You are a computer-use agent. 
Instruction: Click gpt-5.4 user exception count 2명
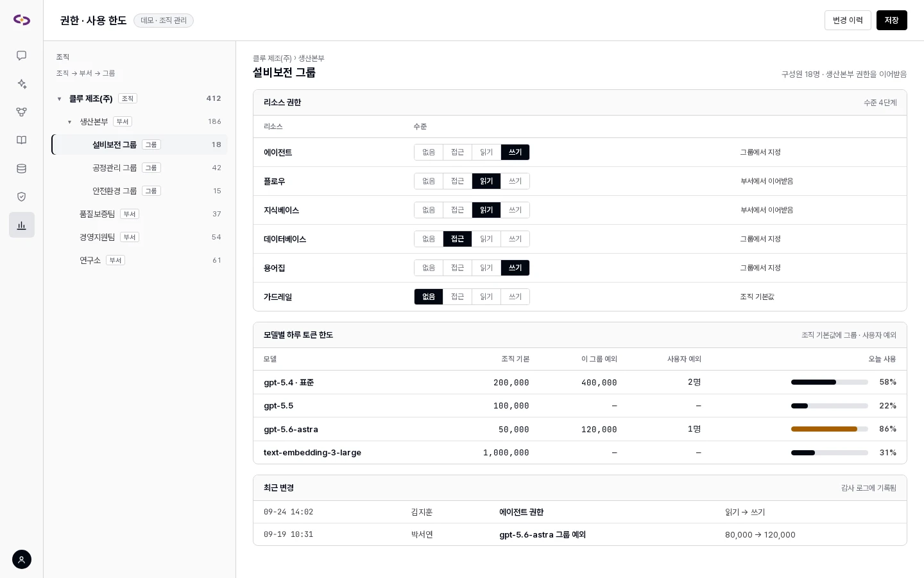694,382
